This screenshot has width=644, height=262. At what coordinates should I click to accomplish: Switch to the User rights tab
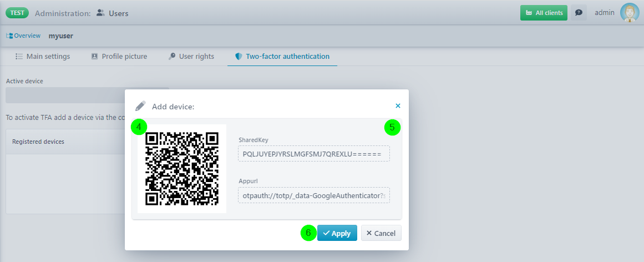point(196,57)
